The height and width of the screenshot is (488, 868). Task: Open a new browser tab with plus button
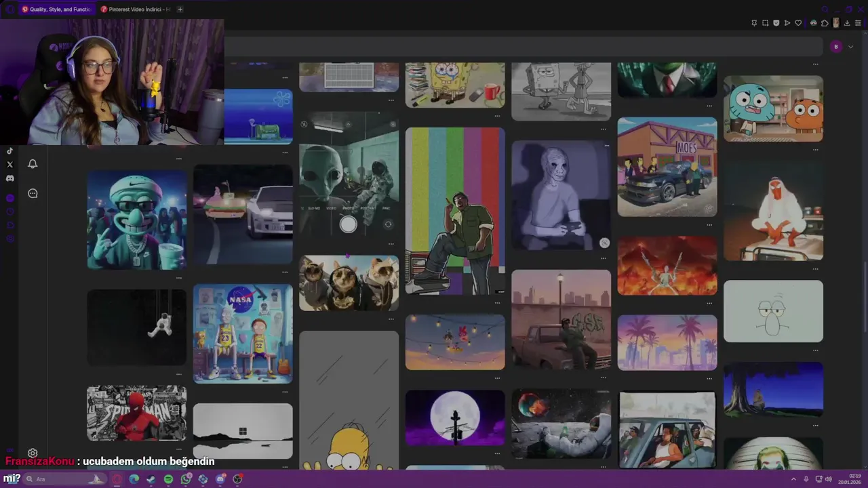[180, 9]
